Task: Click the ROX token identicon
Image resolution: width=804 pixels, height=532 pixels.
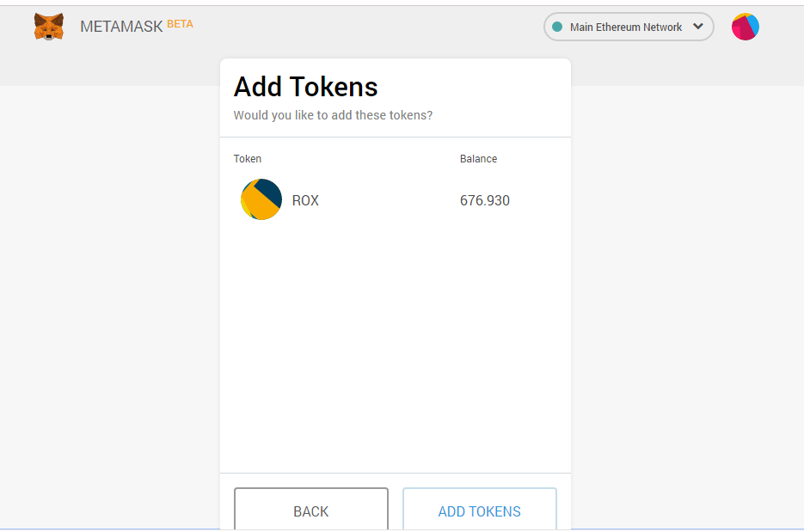Action: [x=261, y=199]
